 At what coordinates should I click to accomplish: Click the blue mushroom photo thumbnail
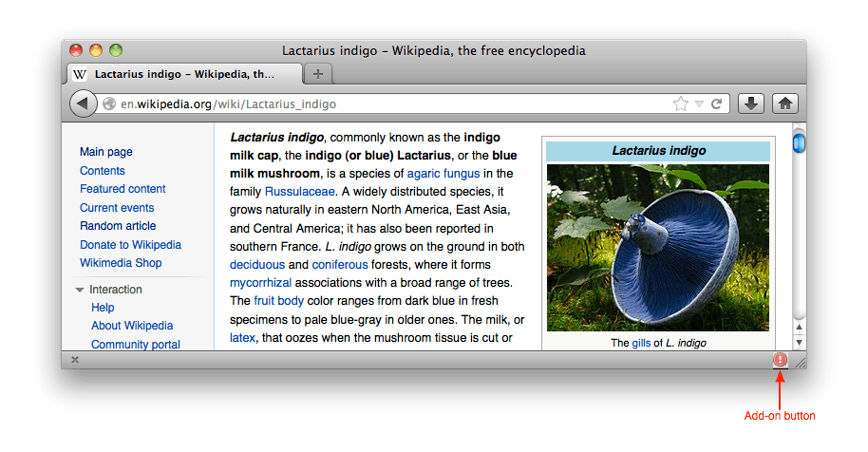click(657, 248)
